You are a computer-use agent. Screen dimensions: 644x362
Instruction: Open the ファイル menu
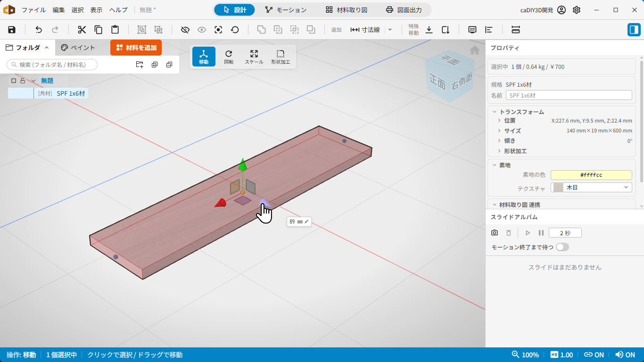pyautogui.click(x=34, y=10)
